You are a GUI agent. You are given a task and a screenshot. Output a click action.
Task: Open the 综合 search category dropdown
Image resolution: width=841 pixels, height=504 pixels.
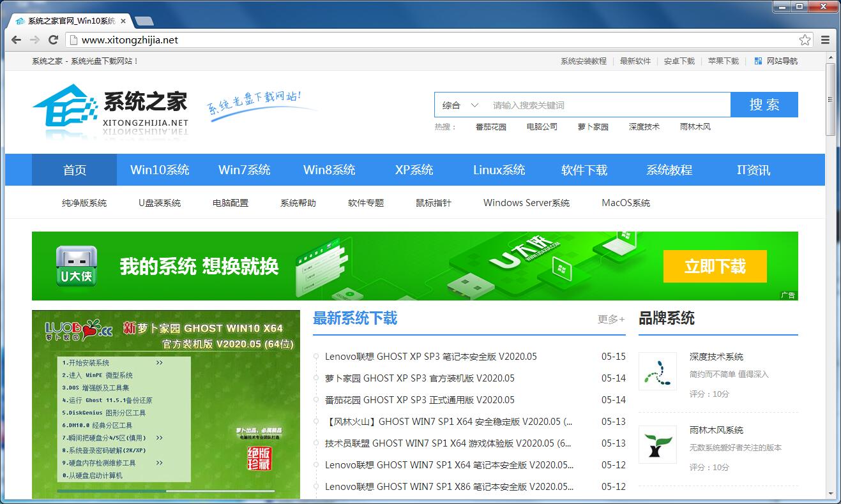point(460,105)
